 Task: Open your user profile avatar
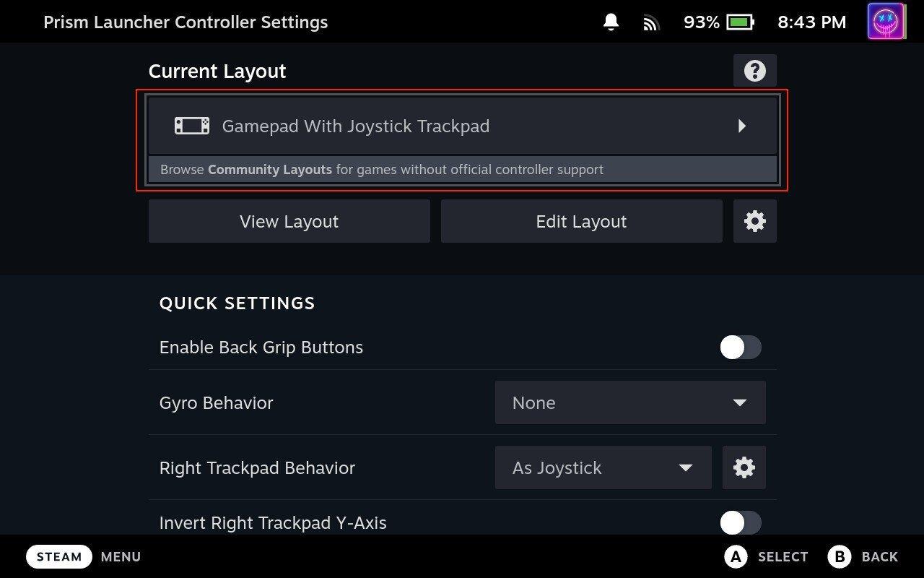point(886,21)
